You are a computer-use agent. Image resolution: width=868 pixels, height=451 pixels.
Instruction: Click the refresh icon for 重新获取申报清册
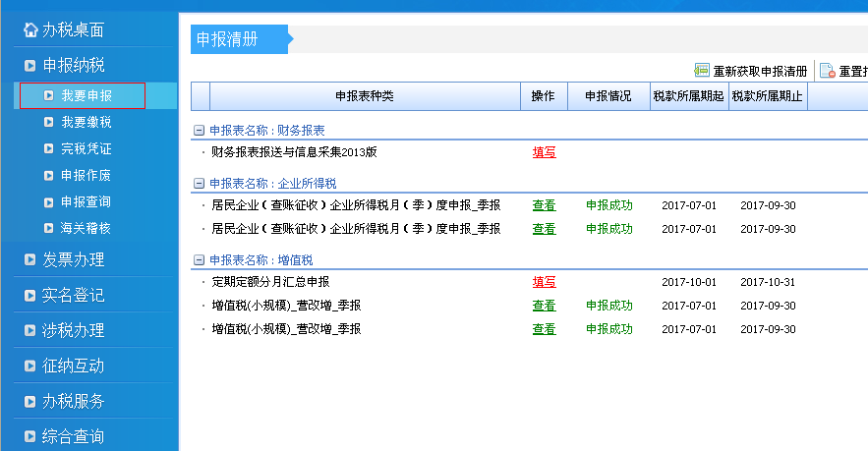702,71
